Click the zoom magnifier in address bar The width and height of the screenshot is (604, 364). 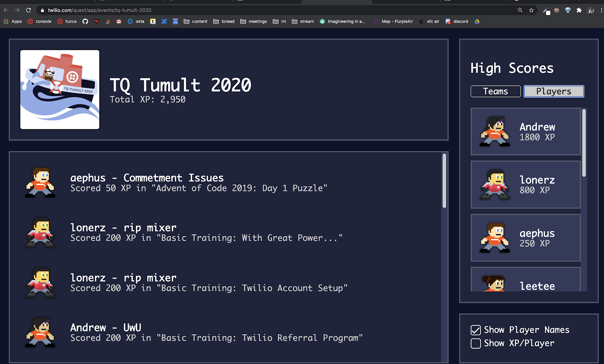click(520, 10)
